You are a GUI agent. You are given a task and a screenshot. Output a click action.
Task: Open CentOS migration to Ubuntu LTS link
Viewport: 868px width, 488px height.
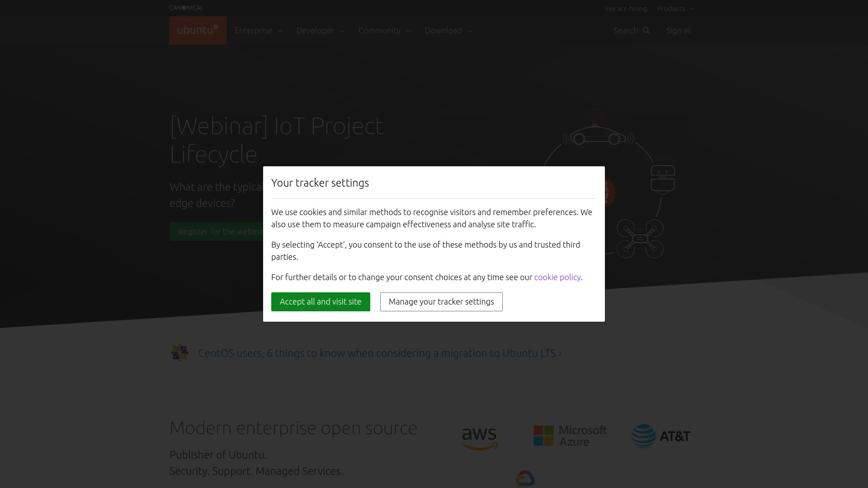(x=380, y=353)
